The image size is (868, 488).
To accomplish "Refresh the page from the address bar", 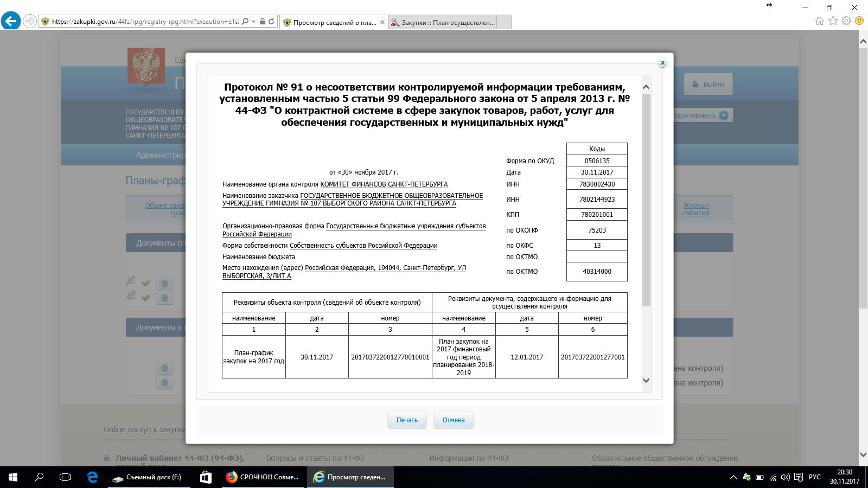I will (x=271, y=22).
